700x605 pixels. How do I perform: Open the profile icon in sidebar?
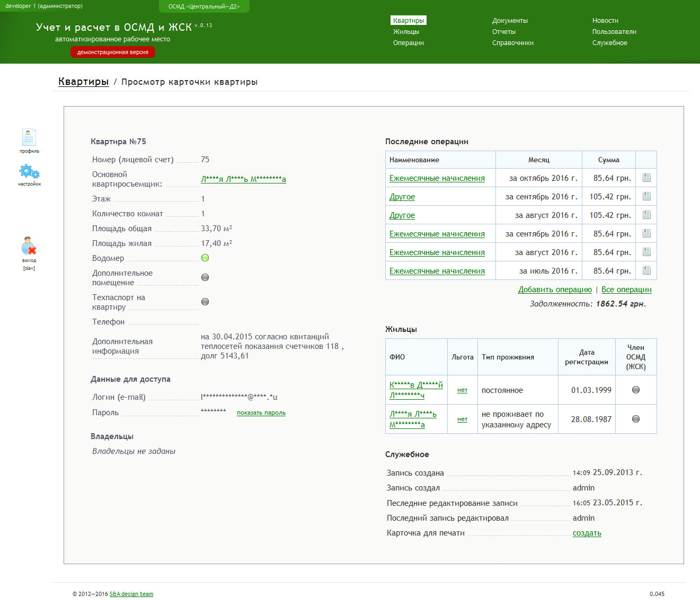29,137
